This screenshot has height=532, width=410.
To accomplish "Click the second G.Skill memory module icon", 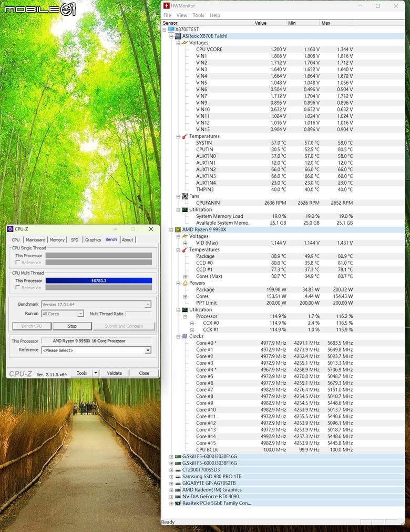I will (178, 463).
